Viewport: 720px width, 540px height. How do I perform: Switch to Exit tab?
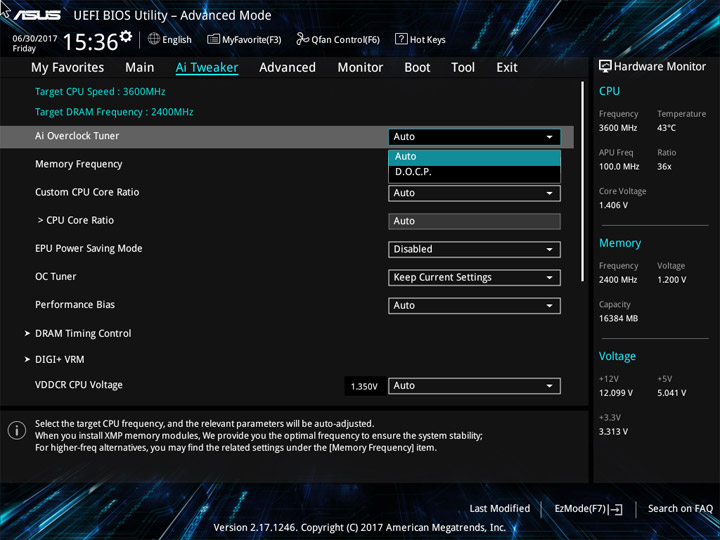pyautogui.click(x=507, y=68)
